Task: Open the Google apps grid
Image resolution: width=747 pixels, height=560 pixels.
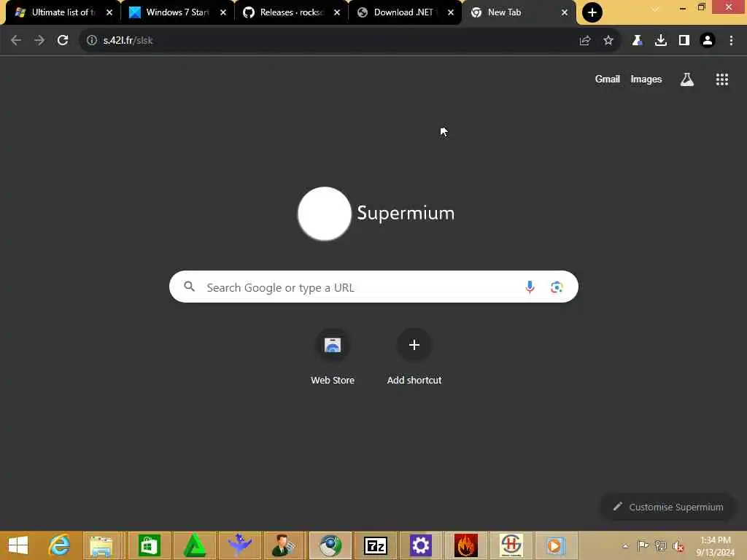Action: (722, 79)
